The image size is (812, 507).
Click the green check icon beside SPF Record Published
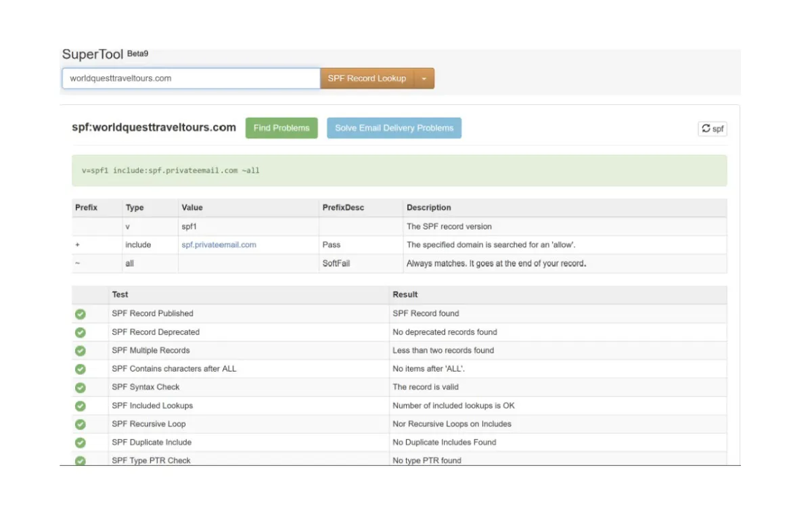(81, 314)
